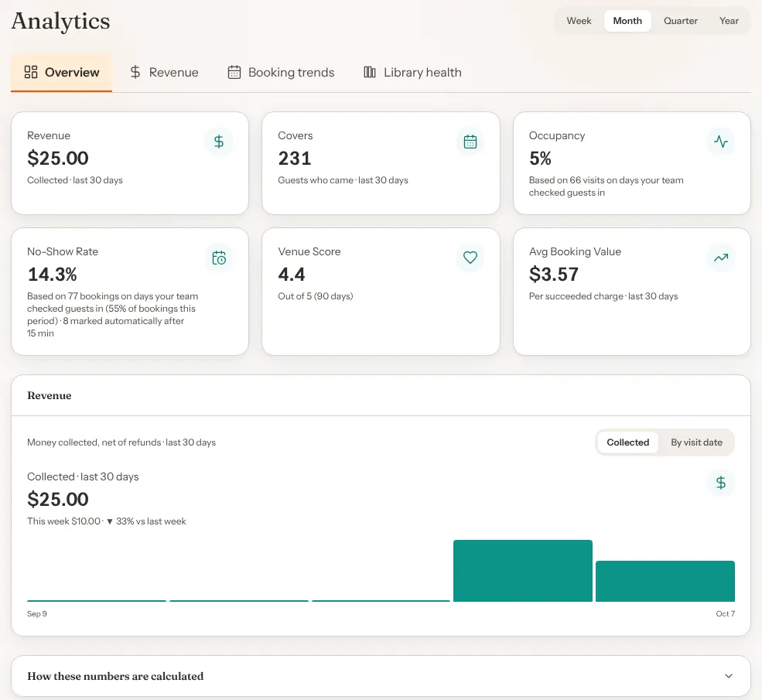Select the Quarter time range
The height and width of the screenshot is (700, 762).
pyautogui.click(x=680, y=21)
